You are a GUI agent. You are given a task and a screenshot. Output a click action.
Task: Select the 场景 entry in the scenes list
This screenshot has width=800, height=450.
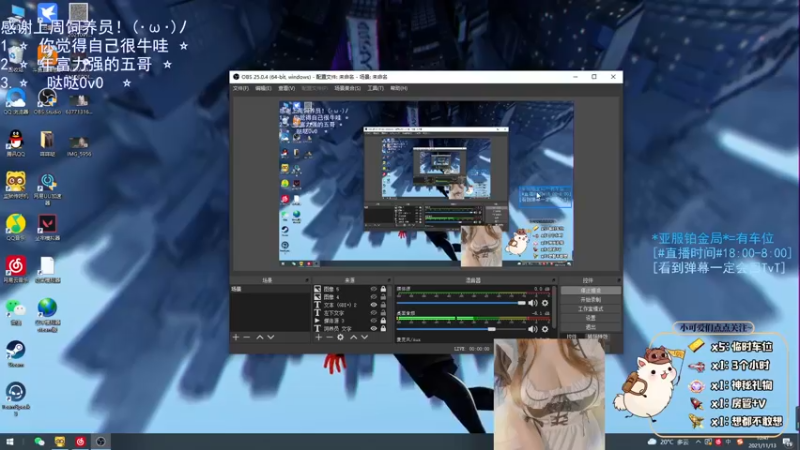[270, 289]
